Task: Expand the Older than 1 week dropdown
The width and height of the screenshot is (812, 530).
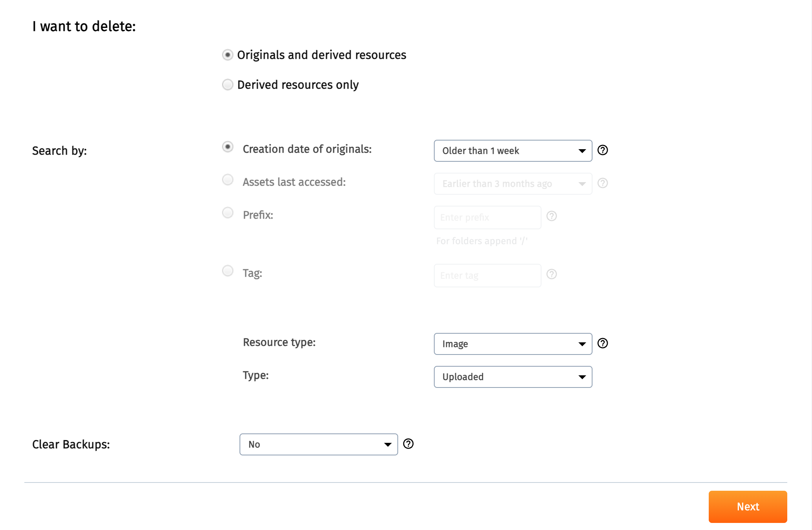Action: tap(513, 151)
